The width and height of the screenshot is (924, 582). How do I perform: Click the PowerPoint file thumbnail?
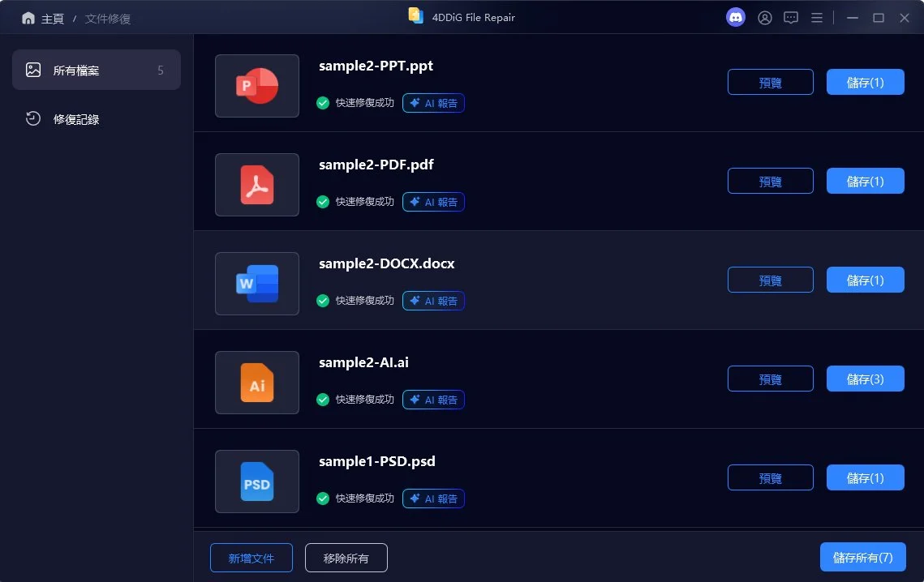pos(257,86)
